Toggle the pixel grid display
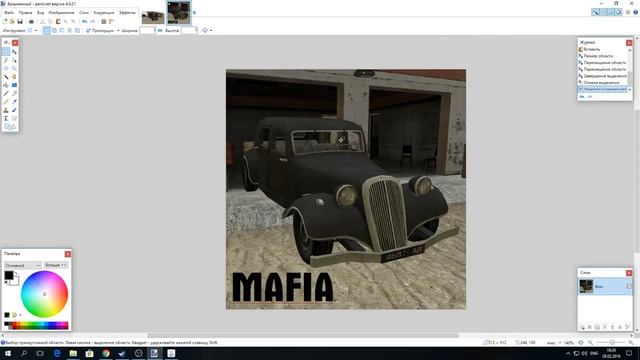This screenshot has width=640, height=360. click(x=104, y=22)
